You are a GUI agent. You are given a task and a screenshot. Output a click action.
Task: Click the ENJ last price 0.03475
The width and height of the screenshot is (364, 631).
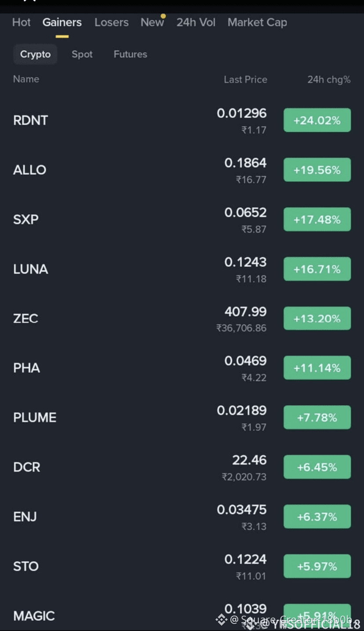click(x=242, y=510)
